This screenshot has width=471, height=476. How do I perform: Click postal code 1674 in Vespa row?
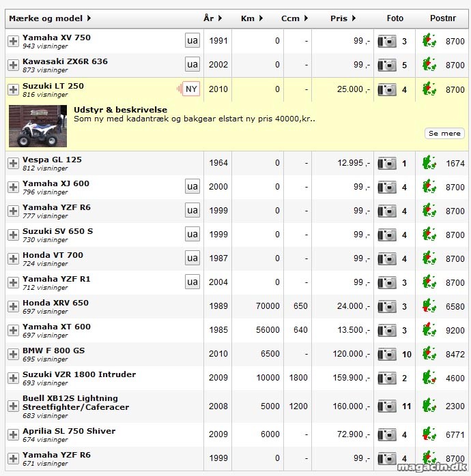455,164
